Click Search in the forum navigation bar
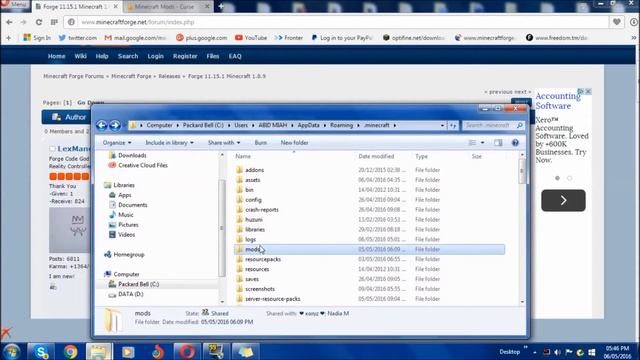 pyautogui.click(x=128, y=56)
